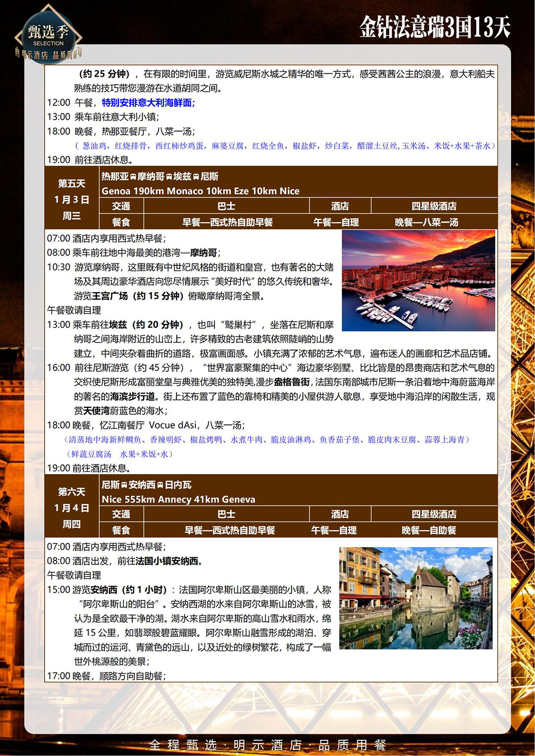The image size is (535, 756).
Task: Click the 第六天 heading cell
Action: coord(72,492)
